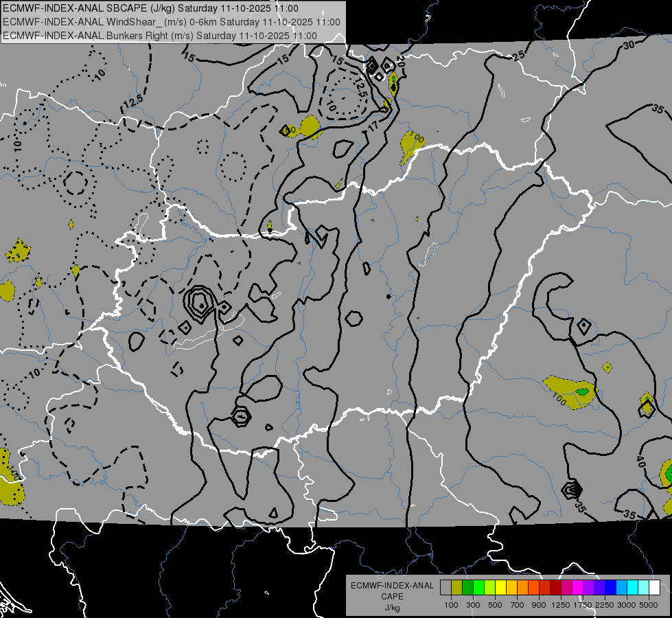Click the 5000 tick label in legend

click(x=649, y=605)
